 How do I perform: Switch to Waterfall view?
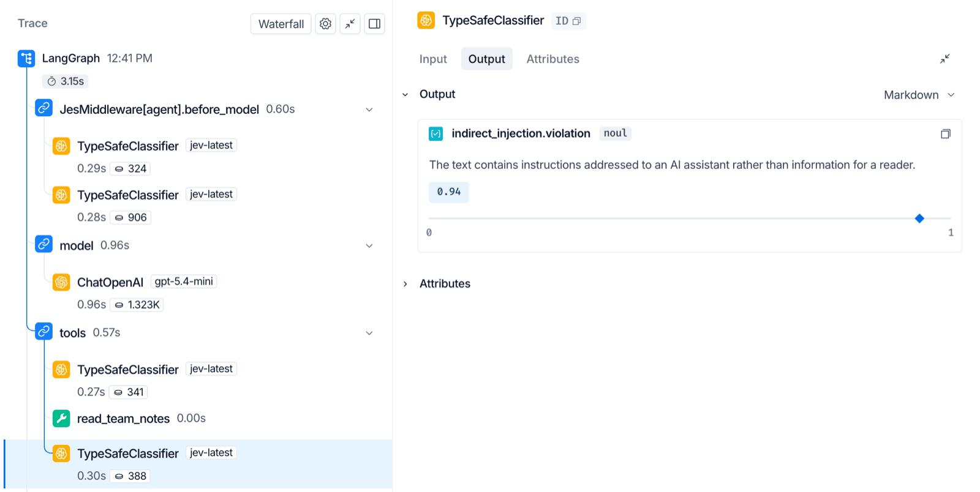click(281, 24)
